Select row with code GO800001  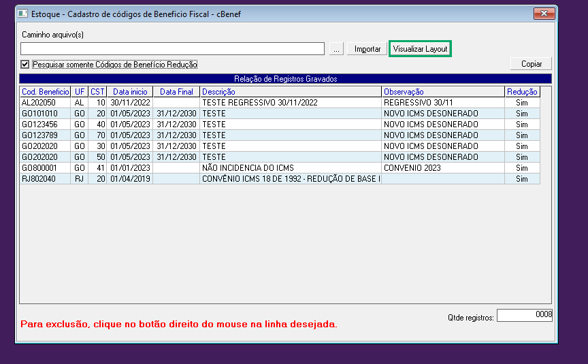(x=280, y=168)
